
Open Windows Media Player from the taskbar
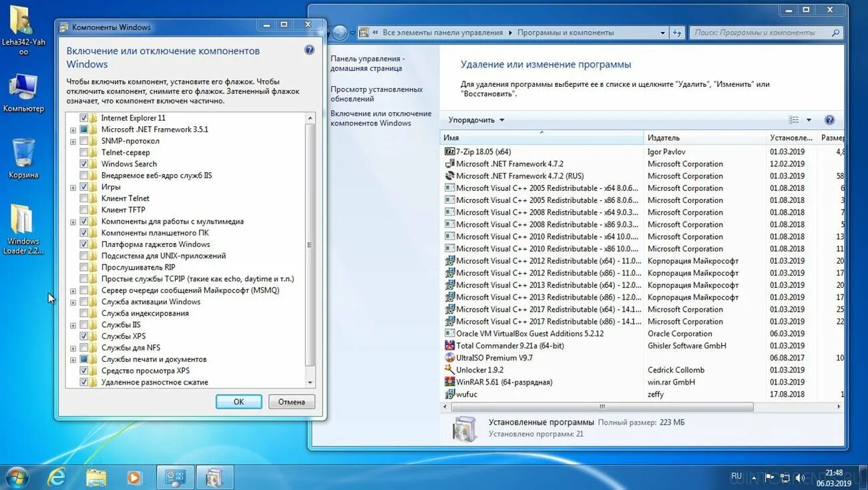134,477
